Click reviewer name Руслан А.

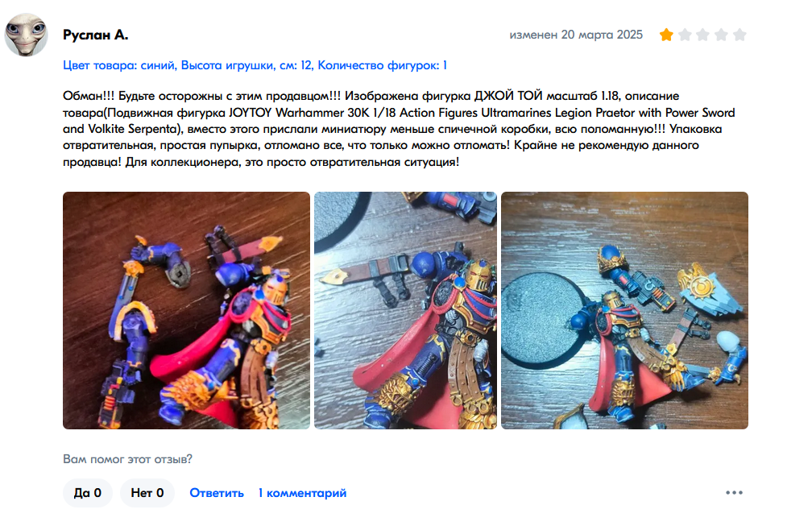[95, 35]
